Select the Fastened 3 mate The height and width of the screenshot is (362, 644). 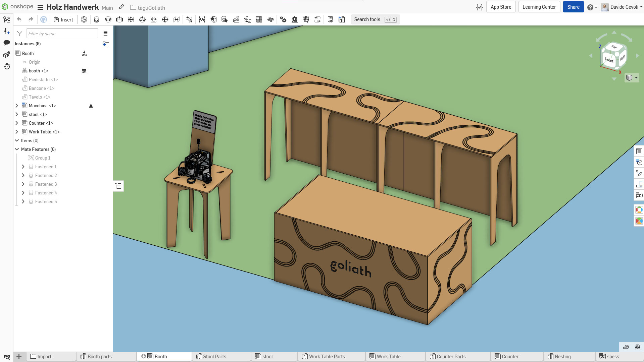pos(46,184)
